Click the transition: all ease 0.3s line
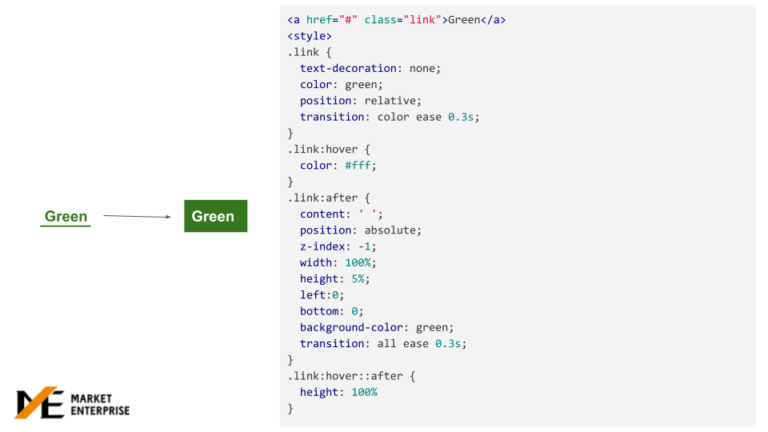 click(x=383, y=343)
